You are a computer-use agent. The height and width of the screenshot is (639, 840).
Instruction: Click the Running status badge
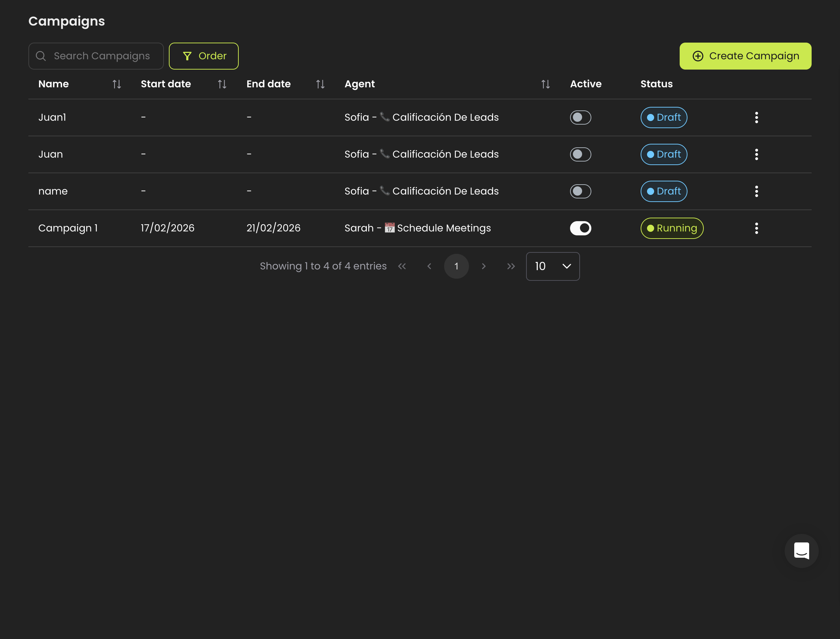(672, 228)
